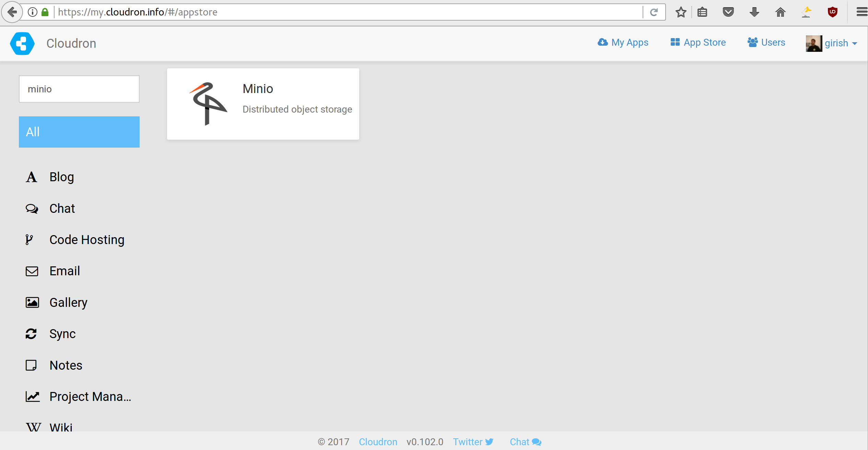This screenshot has height=450, width=868.
Task: Click the Notes category icon
Action: coord(31,365)
